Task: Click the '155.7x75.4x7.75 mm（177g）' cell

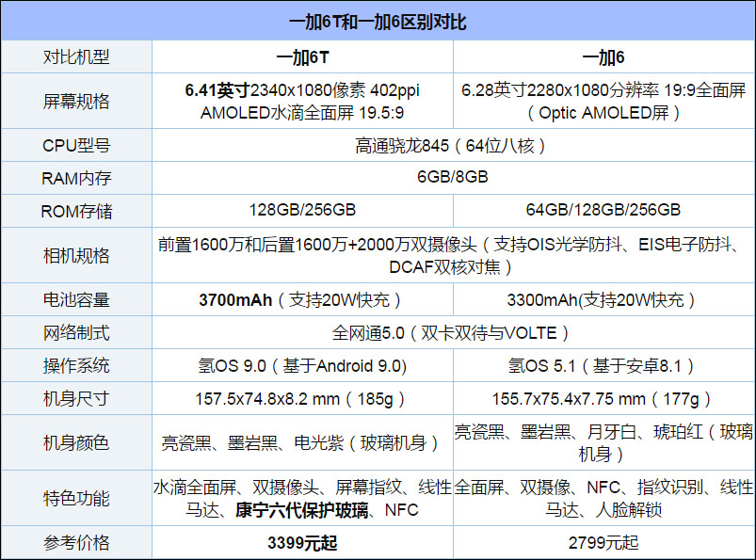Action: point(603,399)
